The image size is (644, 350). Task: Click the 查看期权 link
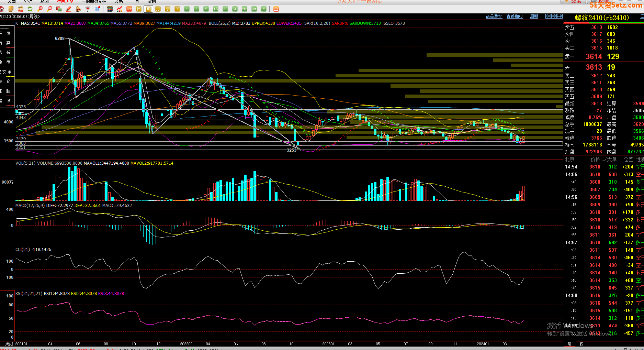click(x=515, y=17)
